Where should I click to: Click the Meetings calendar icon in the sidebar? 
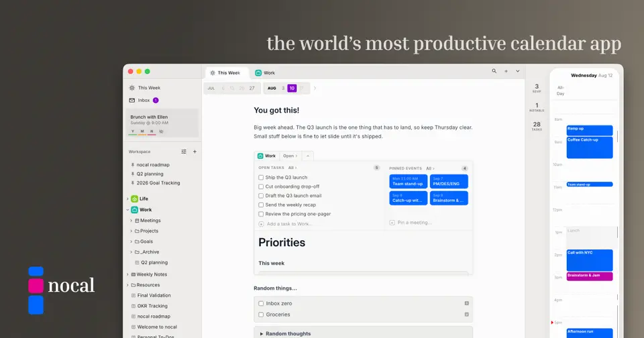point(137,221)
